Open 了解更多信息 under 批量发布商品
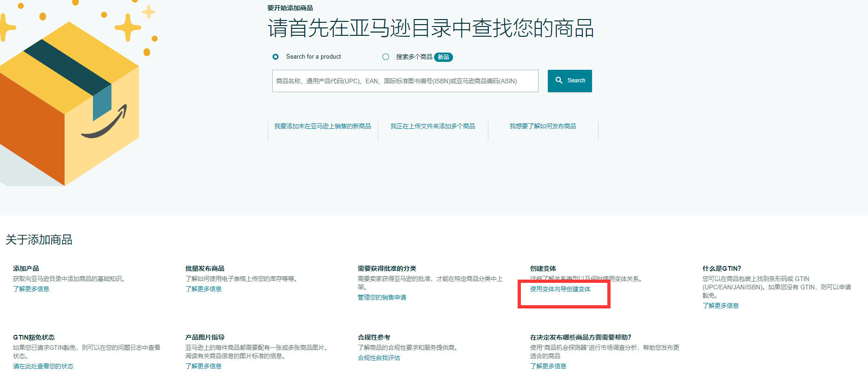Image resolution: width=868 pixels, height=388 pixels. point(204,289)
